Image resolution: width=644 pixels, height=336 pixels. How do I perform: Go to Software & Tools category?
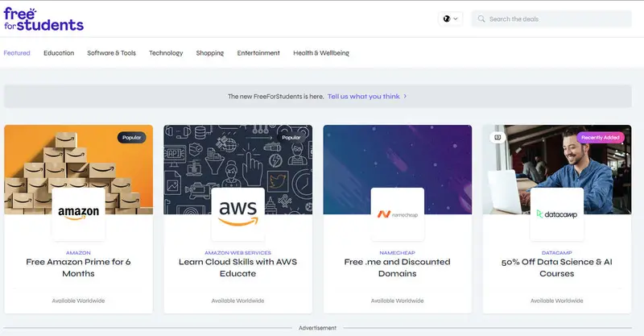click(111, 53)
